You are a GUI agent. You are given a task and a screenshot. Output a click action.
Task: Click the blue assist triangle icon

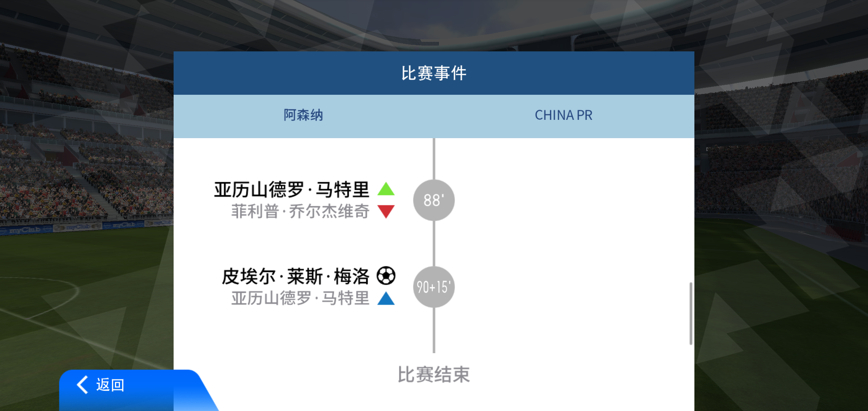tap(386, 298)
